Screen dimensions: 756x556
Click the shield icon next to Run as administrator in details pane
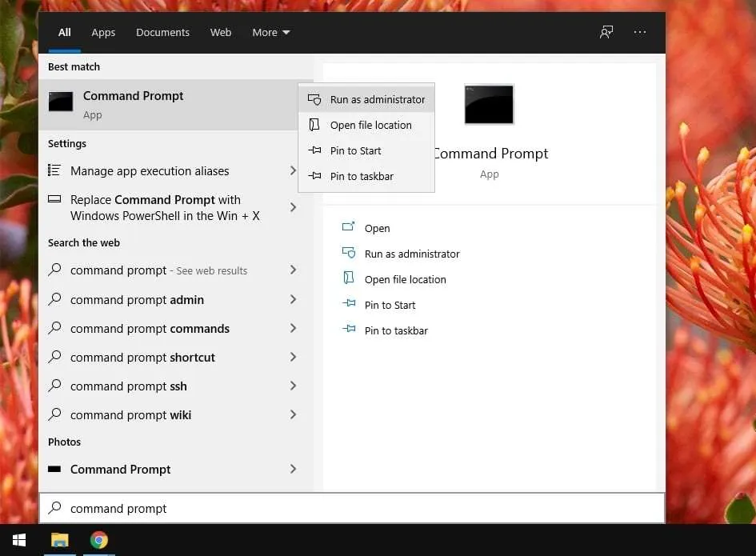coord(348,253)
